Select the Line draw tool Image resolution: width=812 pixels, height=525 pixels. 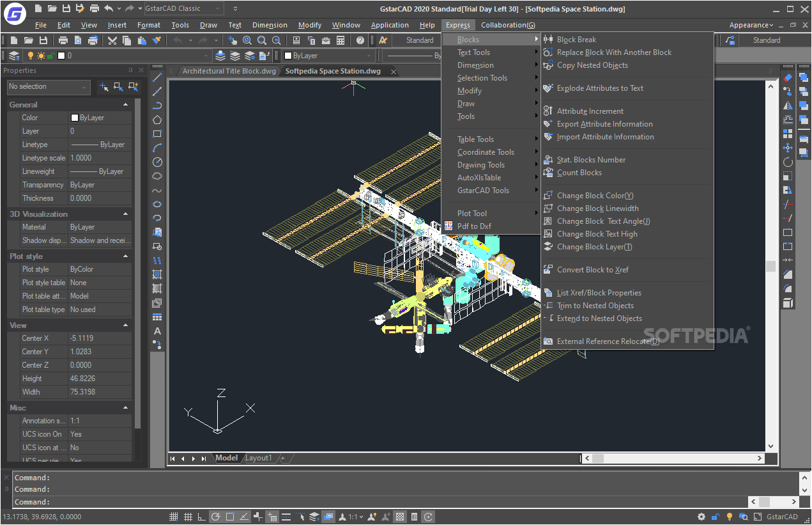[157, 77]
